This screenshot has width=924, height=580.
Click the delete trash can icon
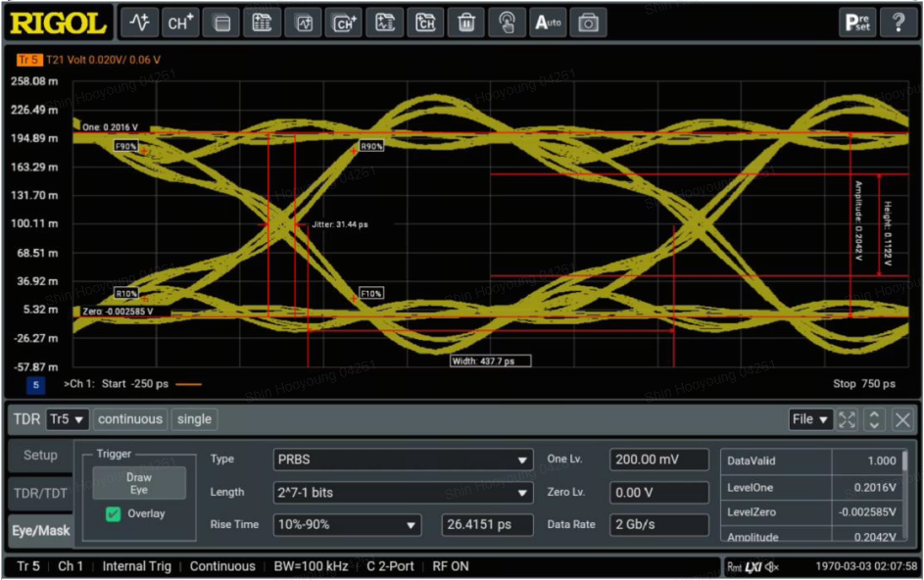pyautogui.click(x=466, y=23)
